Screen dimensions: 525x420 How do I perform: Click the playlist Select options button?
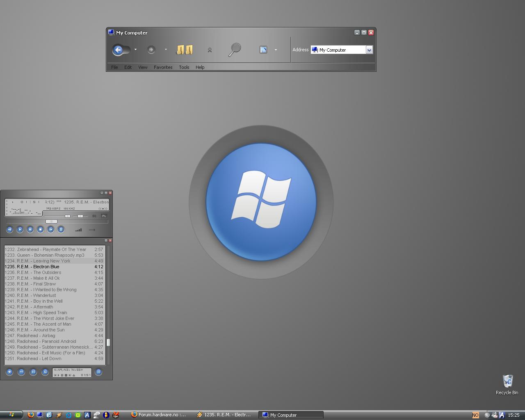point(33,372)
